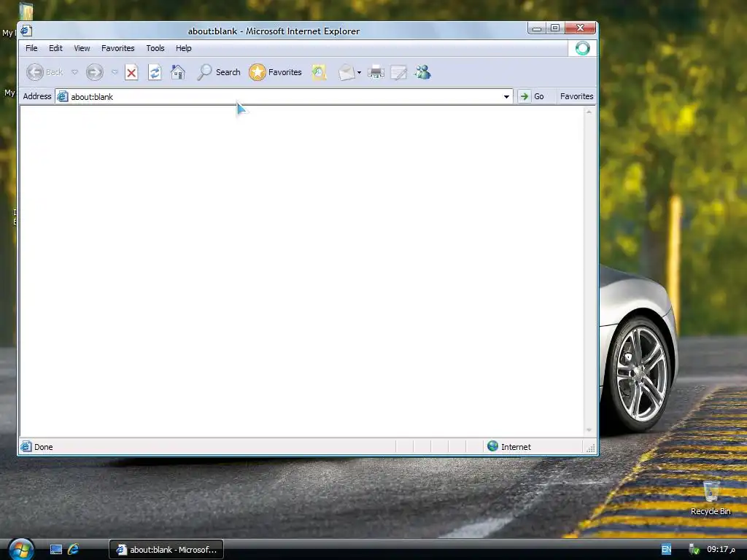Viewport: 747px width, 560px height.
Task: Click the Back navigation button
Action: tap(44, 72)
